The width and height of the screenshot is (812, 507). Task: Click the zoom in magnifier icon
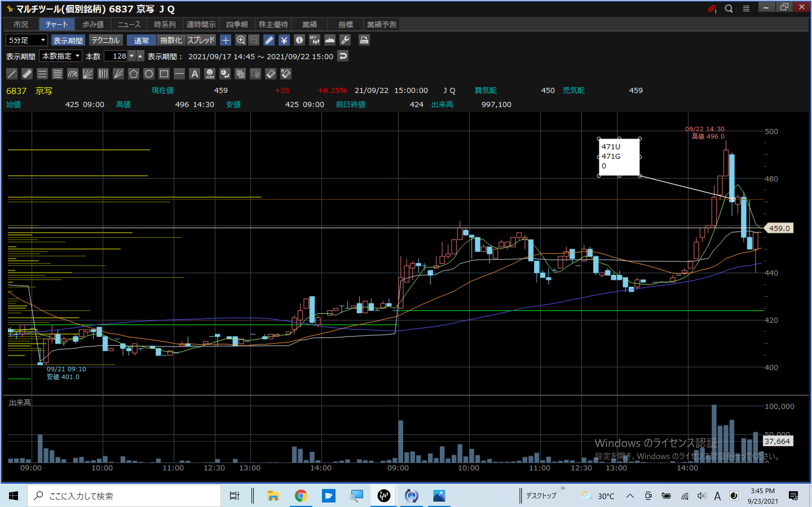click(240, 40)
